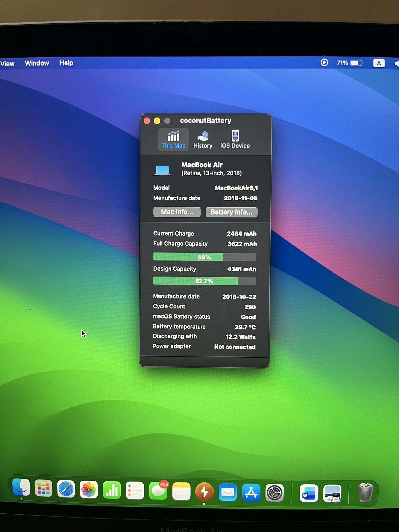This screenshot has height=532, width=399.
Task: Open the Photos app in the Dock
Action: tap(89, 490)
